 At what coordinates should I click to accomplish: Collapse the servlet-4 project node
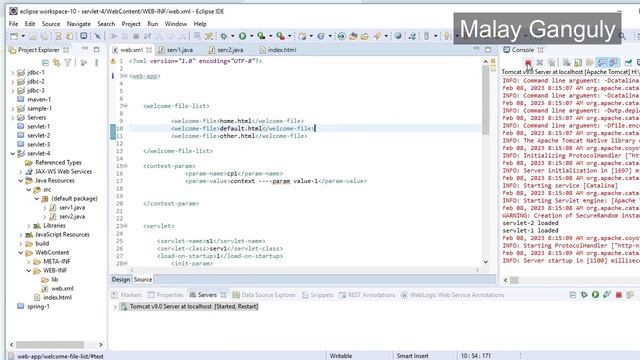click(x=13, y=153)
